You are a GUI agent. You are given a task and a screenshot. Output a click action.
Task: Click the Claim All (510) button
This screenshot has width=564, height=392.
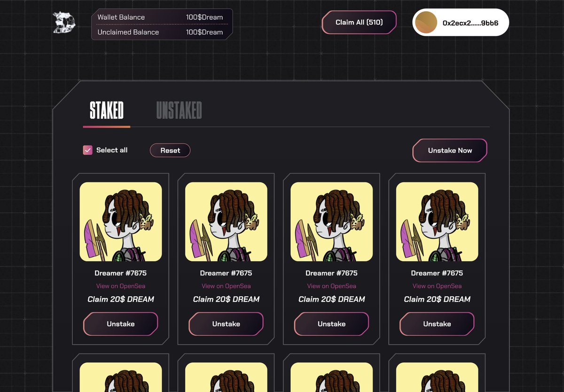tap(359, 23)
